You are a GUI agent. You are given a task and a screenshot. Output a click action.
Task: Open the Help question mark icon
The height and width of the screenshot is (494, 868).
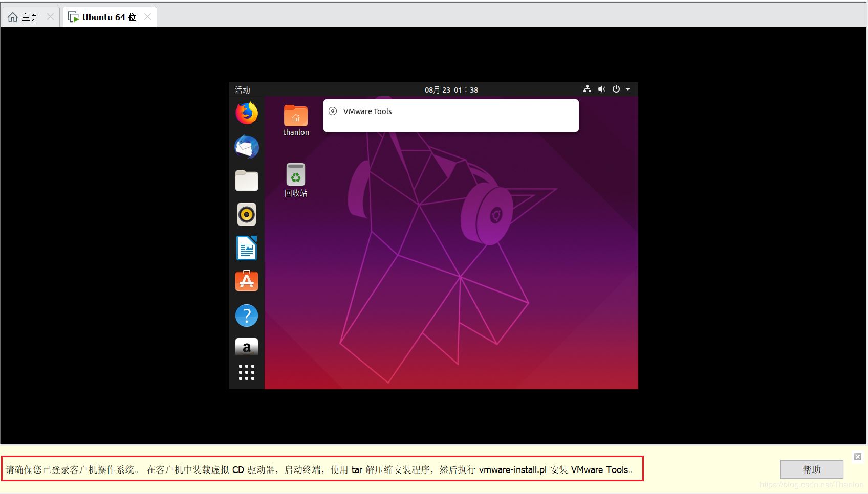247,316
